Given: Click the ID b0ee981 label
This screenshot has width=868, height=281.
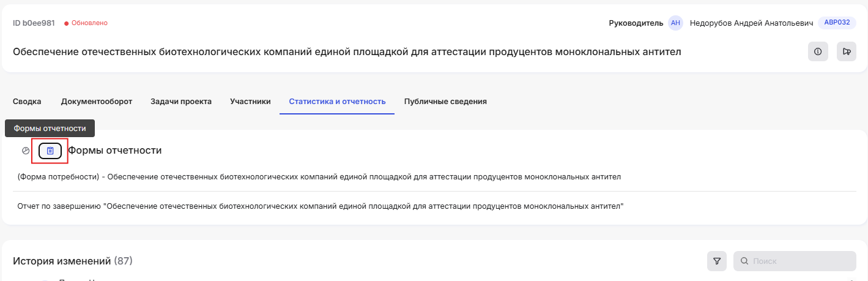Looking at the screenshot, I should pos(34,23).
